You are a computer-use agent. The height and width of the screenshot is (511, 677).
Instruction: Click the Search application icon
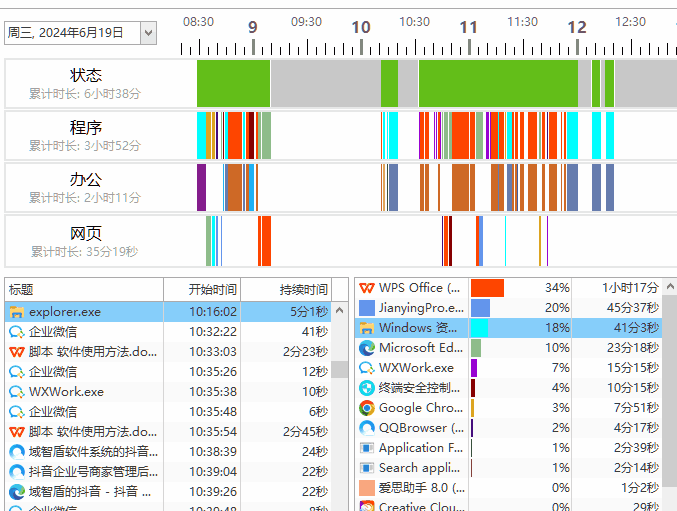tap(367, 468)
